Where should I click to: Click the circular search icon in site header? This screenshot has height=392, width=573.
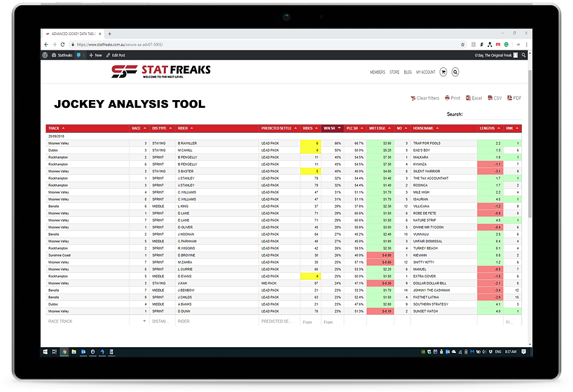pyautogui.click(x=455, y=72)
